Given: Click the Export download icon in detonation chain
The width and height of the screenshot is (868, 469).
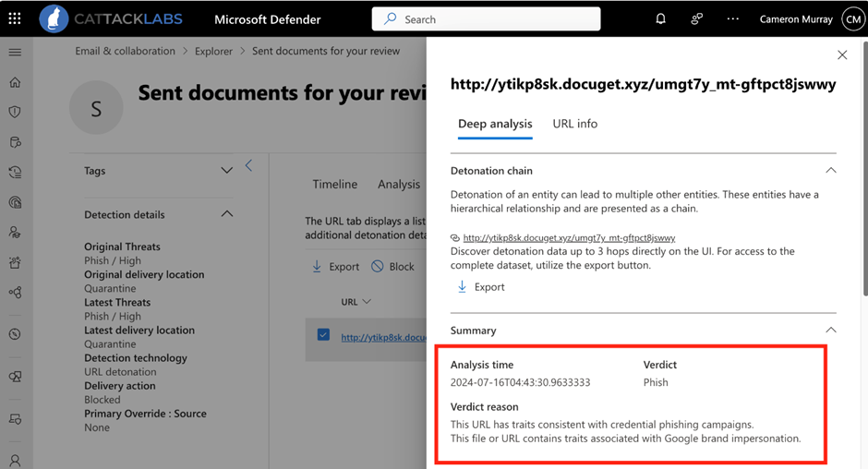Looking at the screenshot, I should 462,286.
